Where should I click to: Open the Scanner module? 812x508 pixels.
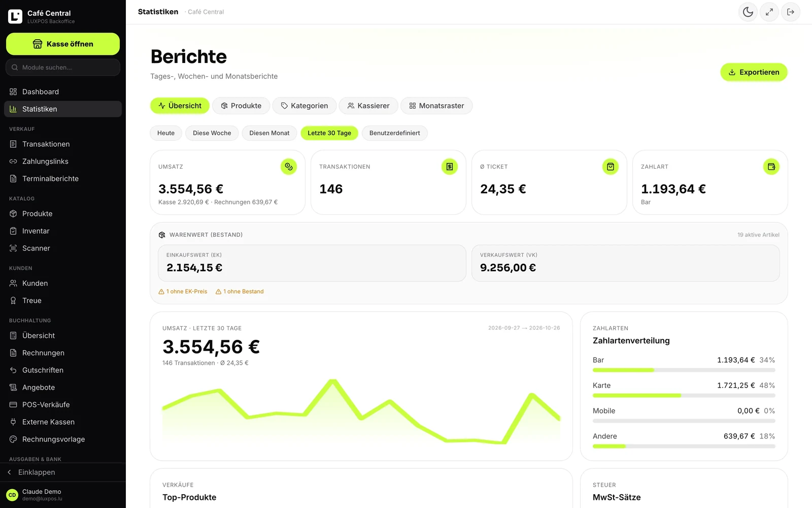click(63, 248)
